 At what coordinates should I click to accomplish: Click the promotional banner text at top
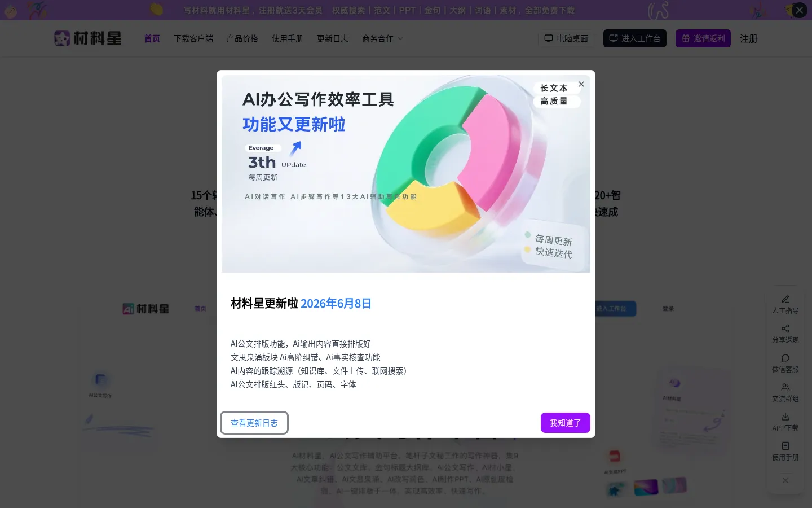[x=379, y=10]
